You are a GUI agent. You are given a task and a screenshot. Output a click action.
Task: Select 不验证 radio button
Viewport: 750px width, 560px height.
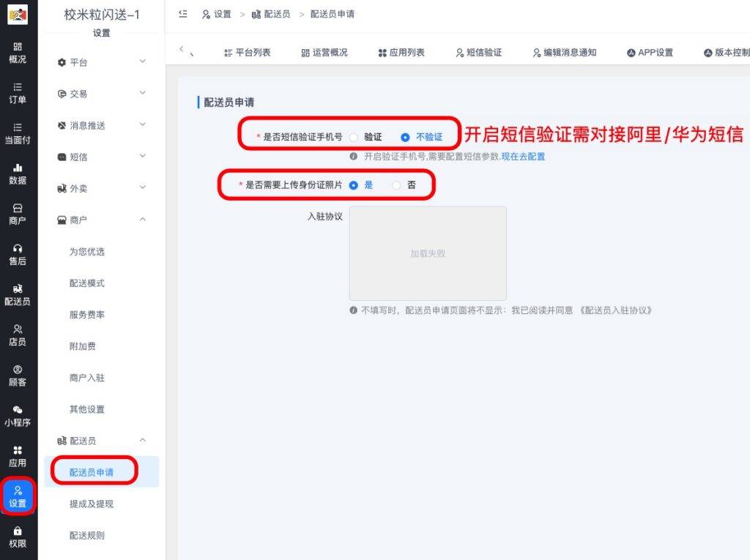(x=405, y=137)
